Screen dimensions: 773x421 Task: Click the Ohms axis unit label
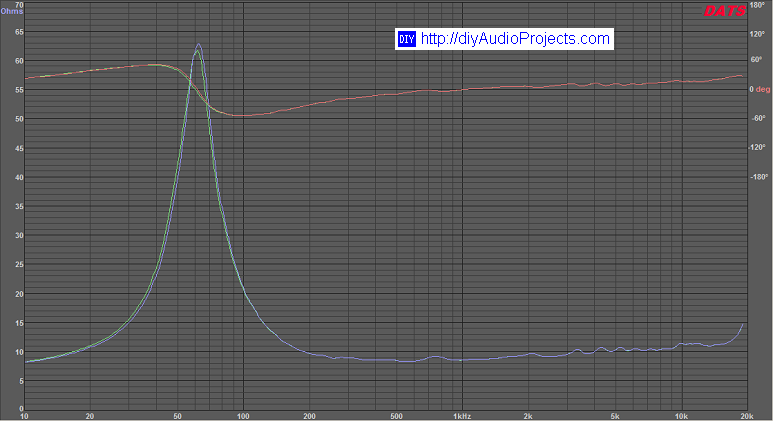[12, 12]
